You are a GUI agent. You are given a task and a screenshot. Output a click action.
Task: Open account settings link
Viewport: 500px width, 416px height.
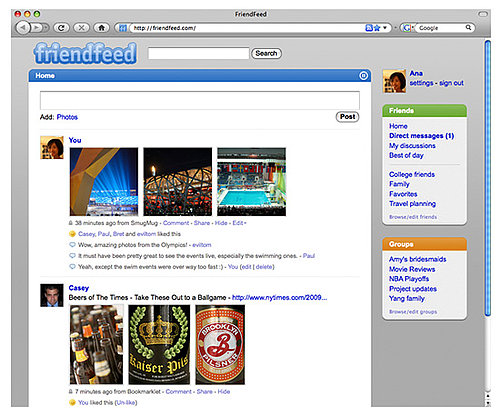click(421, 83)
